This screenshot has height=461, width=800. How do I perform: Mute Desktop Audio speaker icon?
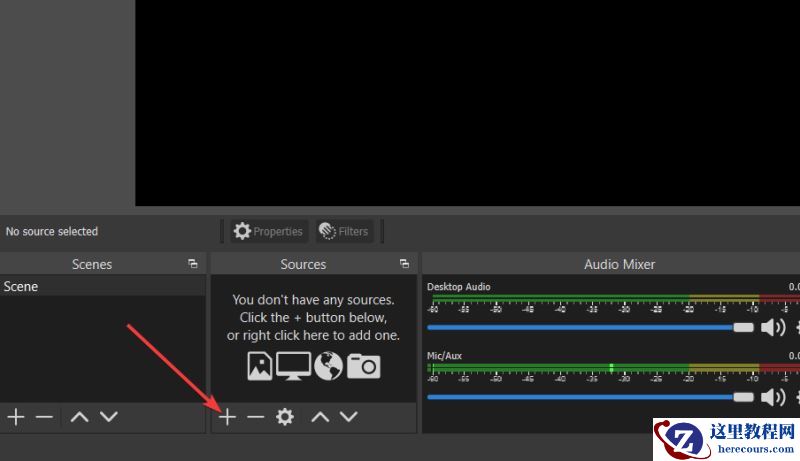[x=773, y=327]
